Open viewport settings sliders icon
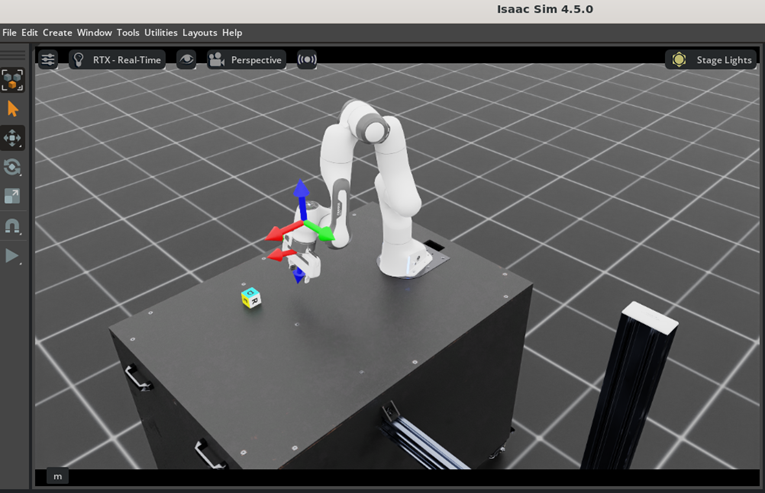Screen dimensions: 765x493 [48, 60]
